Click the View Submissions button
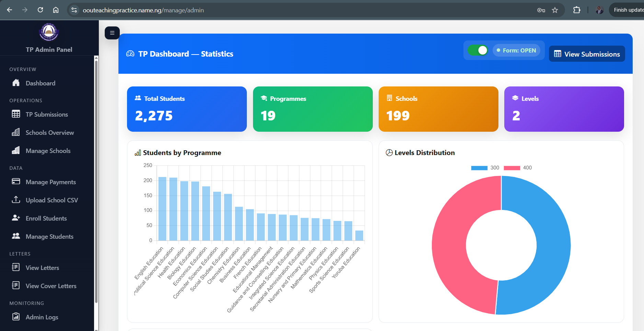 (587, 54)
